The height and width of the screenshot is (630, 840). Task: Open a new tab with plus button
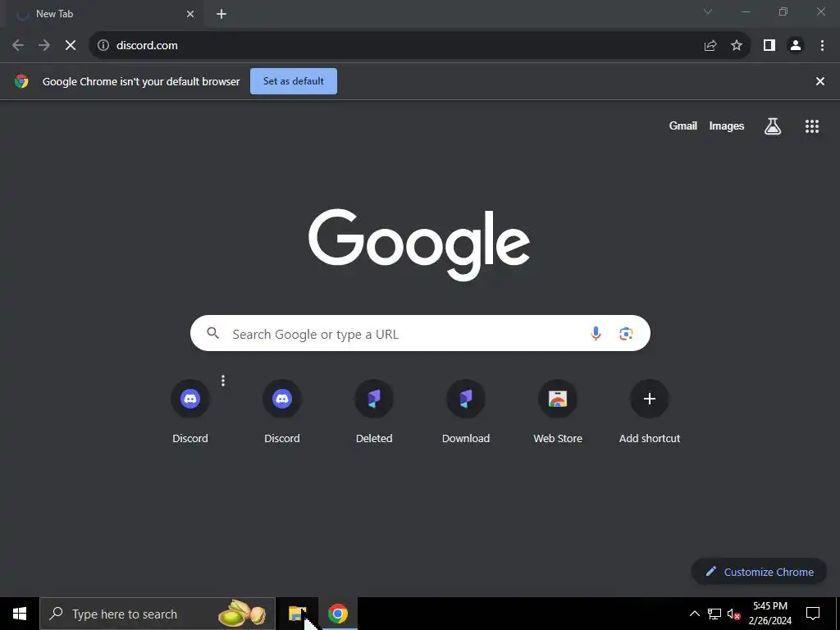pos(221,15)
